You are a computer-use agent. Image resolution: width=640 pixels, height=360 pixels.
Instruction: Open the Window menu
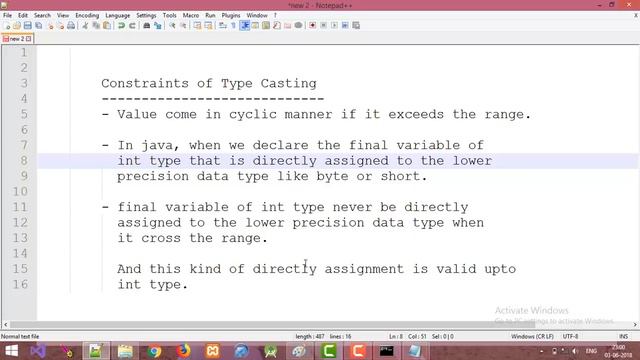click(x=257, y=15)
